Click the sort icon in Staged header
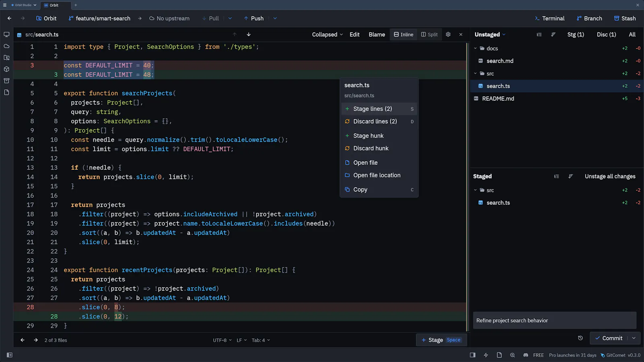Viewport: 644px width, 362px height. pyautogui.click(x=571, y=176)
